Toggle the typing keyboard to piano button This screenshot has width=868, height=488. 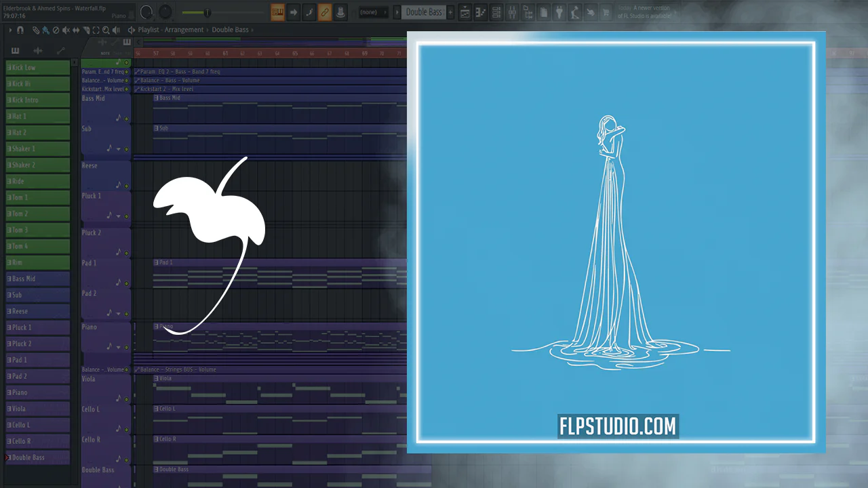[x=277, y=12]
